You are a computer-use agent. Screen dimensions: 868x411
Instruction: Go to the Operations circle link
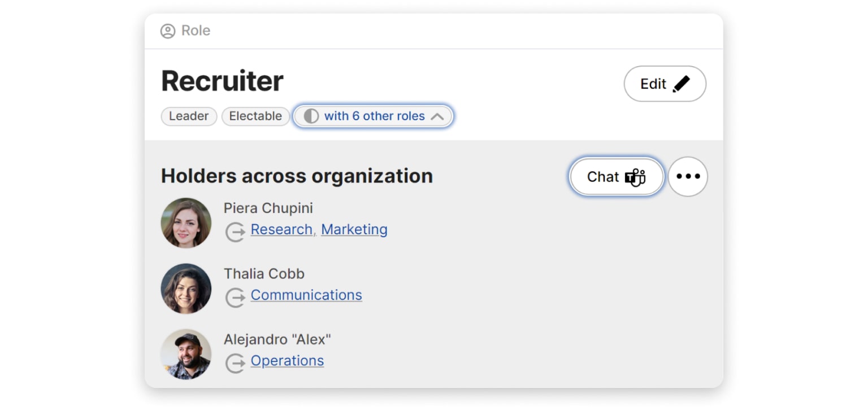[x=287, y=361]
